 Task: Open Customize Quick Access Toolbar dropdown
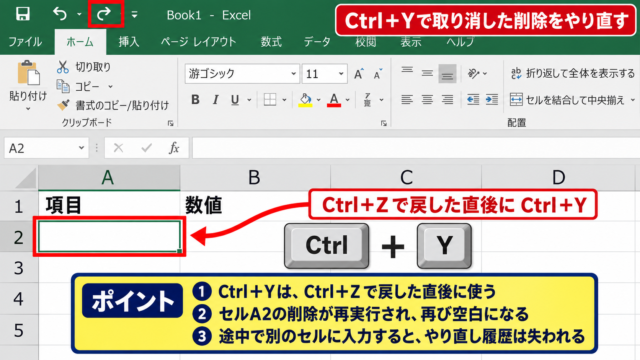[134, 15]
